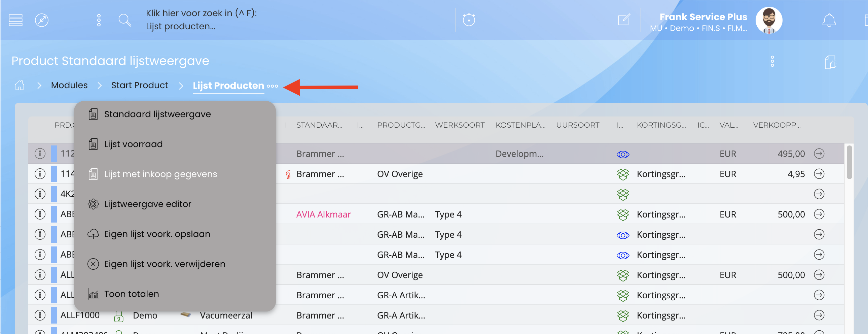Click the compass navigation icon

point(42,20)
